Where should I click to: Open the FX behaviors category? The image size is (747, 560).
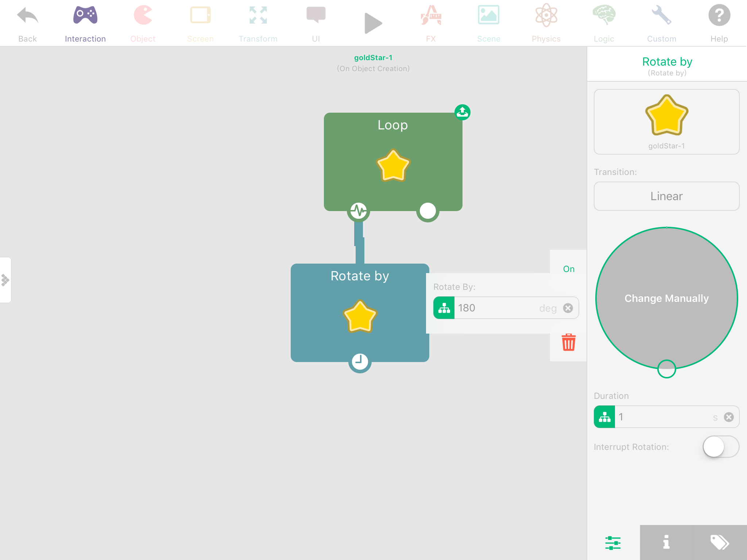point(431,23)
